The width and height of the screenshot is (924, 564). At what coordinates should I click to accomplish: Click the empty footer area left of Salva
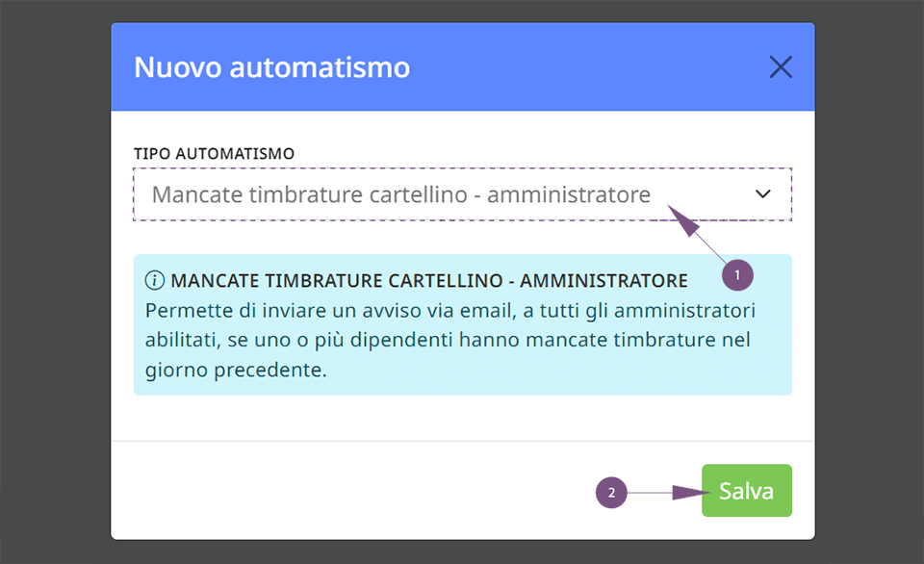353,490
